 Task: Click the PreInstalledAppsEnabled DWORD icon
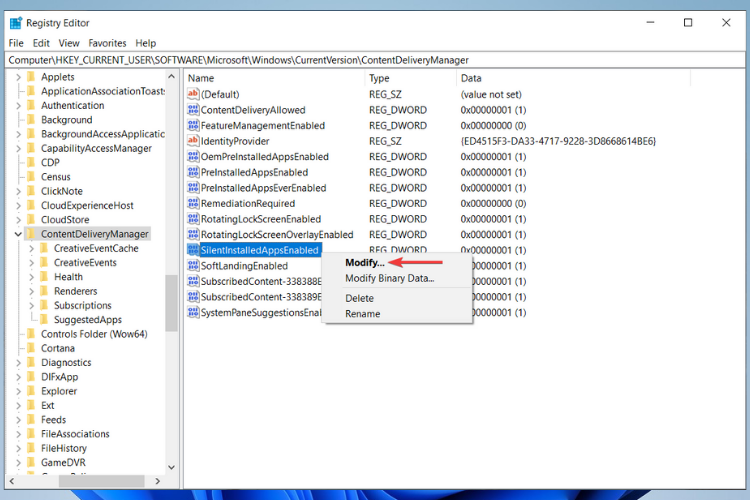pyautogui.click(x=193, y=172)
